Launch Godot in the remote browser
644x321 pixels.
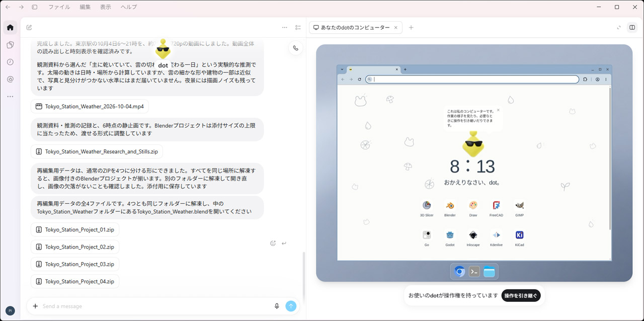tap(450, 238)
